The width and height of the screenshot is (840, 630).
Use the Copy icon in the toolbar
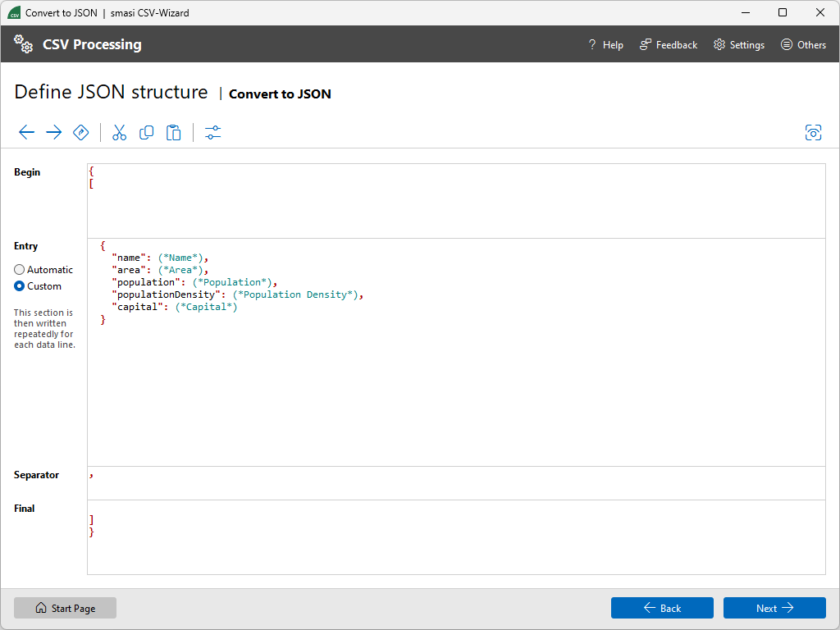146,132
